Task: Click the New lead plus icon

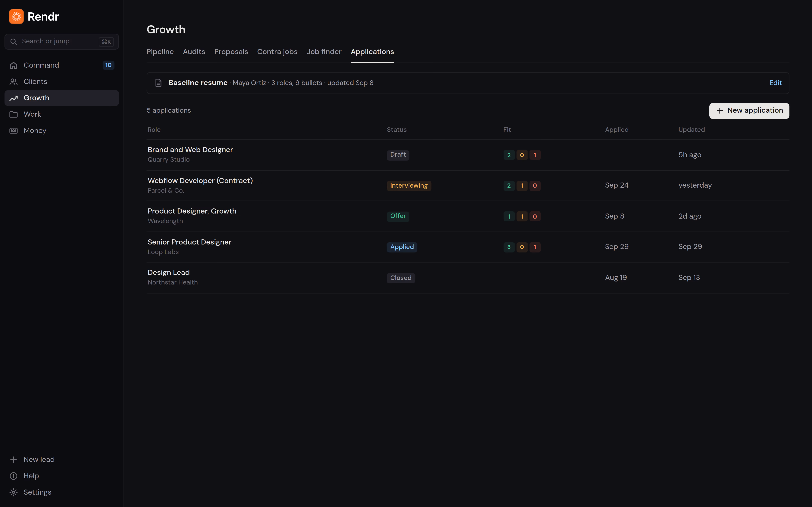Action: click(13, 460)
